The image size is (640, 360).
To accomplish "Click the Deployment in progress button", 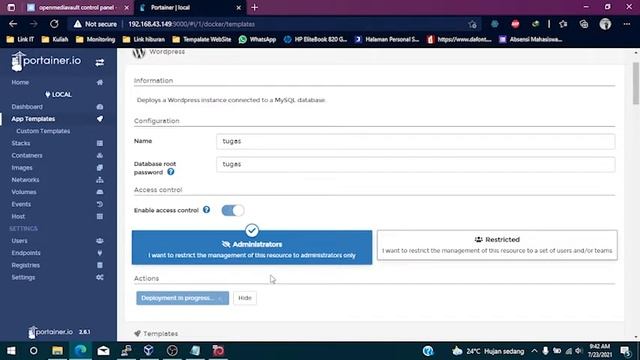I will coord(182,298).
